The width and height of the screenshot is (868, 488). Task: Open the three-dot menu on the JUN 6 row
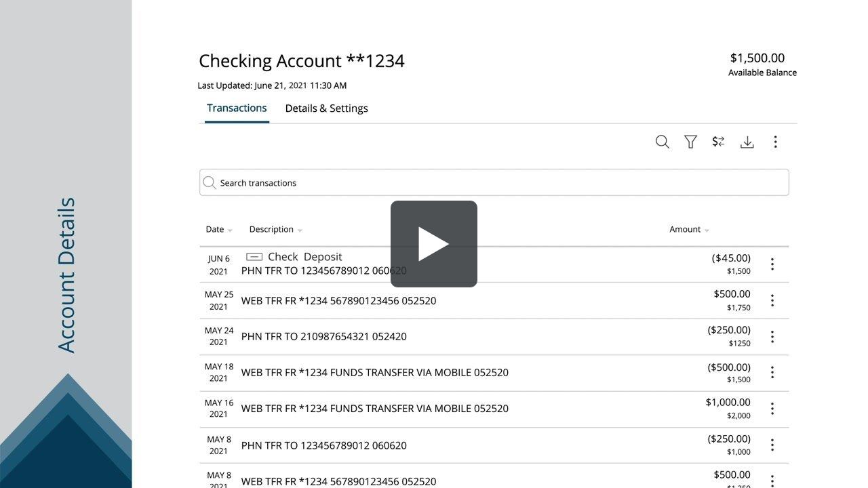[772, 264]
